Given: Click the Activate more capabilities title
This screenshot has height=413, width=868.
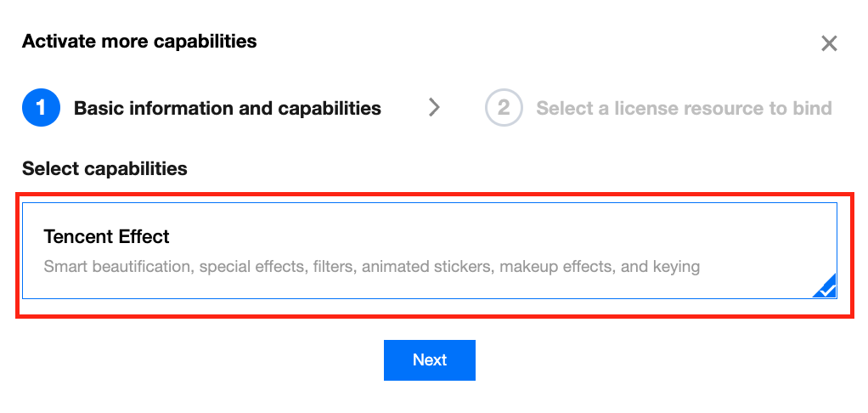Looking at the screenshot, I should tap(139, 41).
